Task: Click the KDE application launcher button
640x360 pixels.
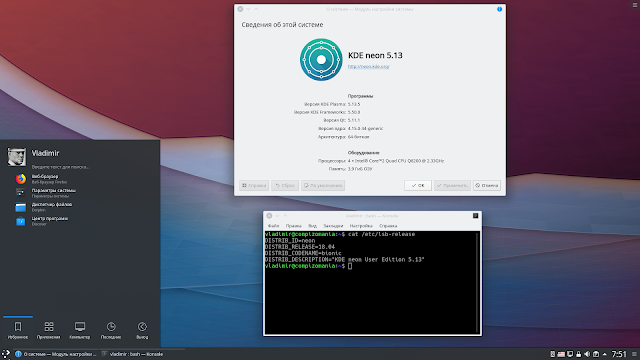Action: click(6, 354)
